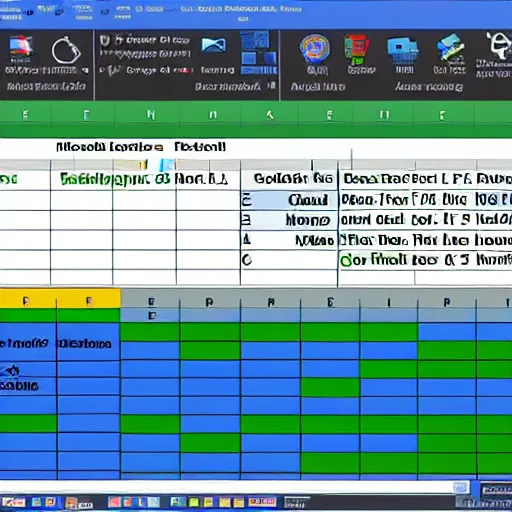Click the blue-green pencil and ruler ribbon icon

450,48
